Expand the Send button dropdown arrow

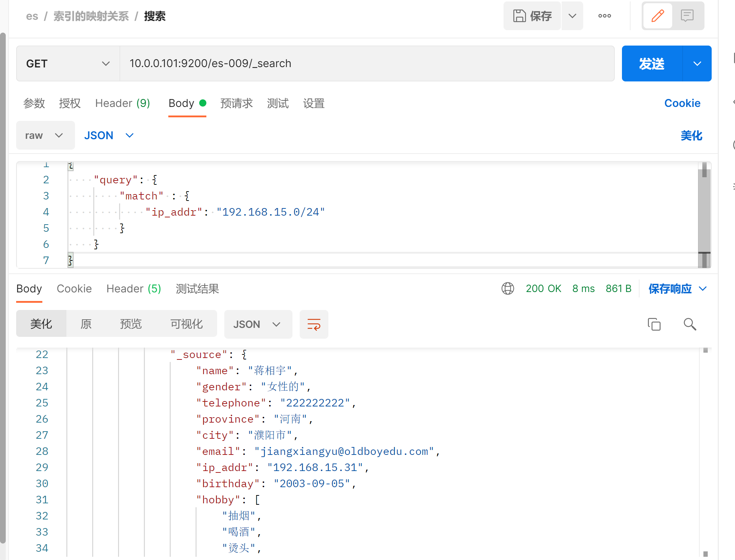[697, 63]
